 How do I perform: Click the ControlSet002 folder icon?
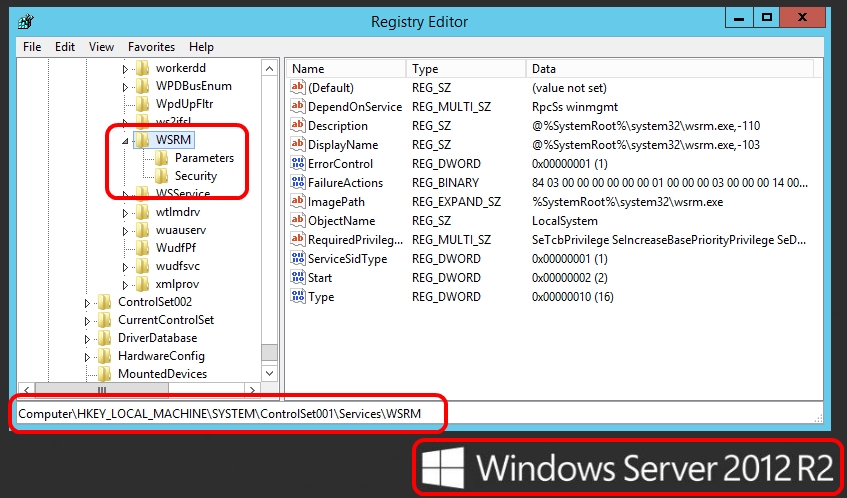(x=104, y=302)
